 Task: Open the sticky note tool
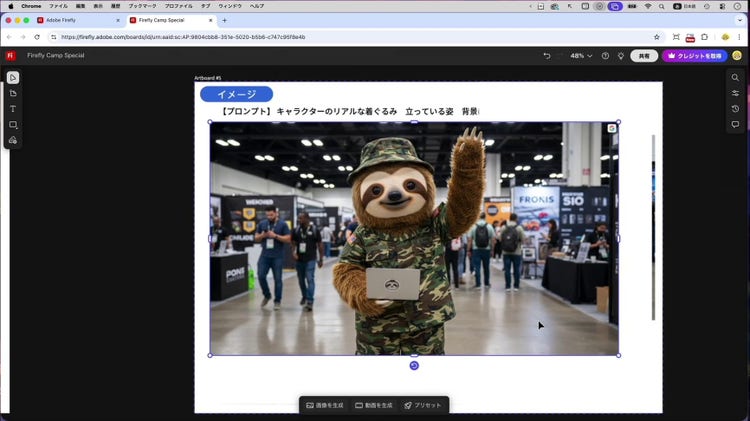(x=13, y=93)
